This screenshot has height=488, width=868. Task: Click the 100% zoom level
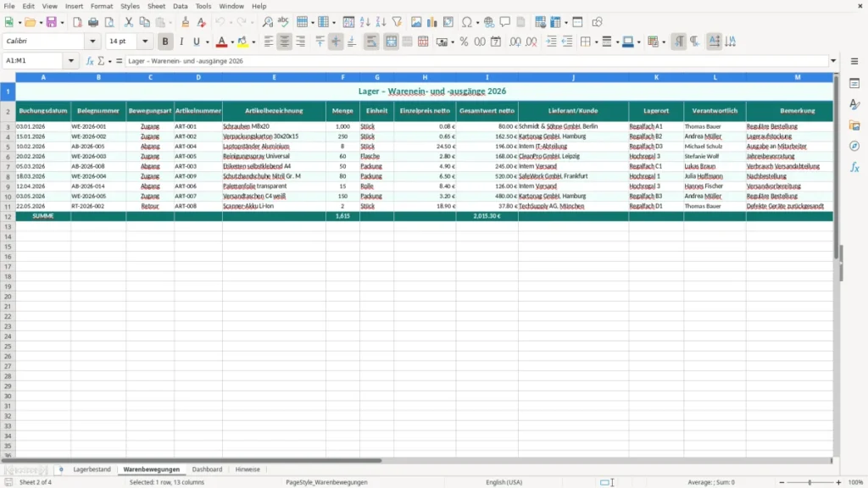pyautogui.click(x=856, y=482)
